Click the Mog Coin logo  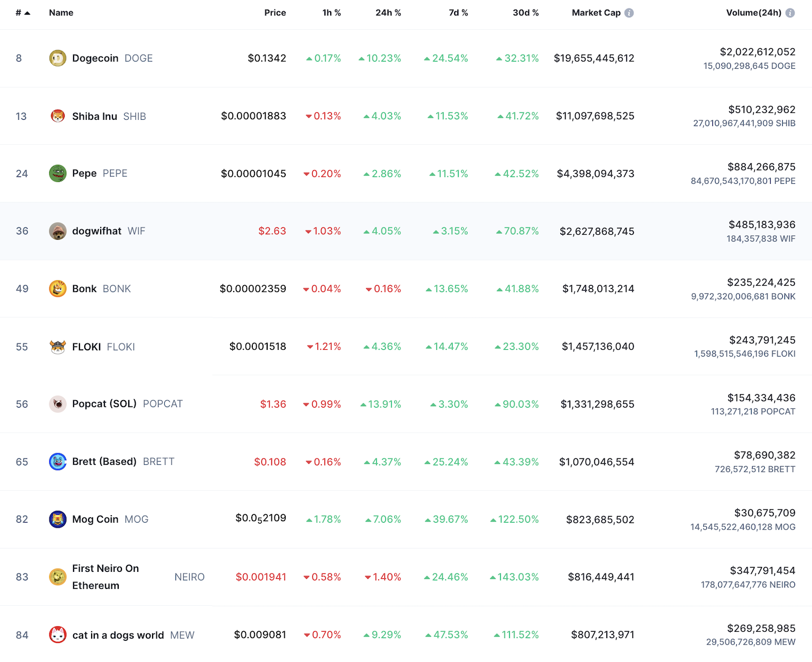tap(58, 519)
